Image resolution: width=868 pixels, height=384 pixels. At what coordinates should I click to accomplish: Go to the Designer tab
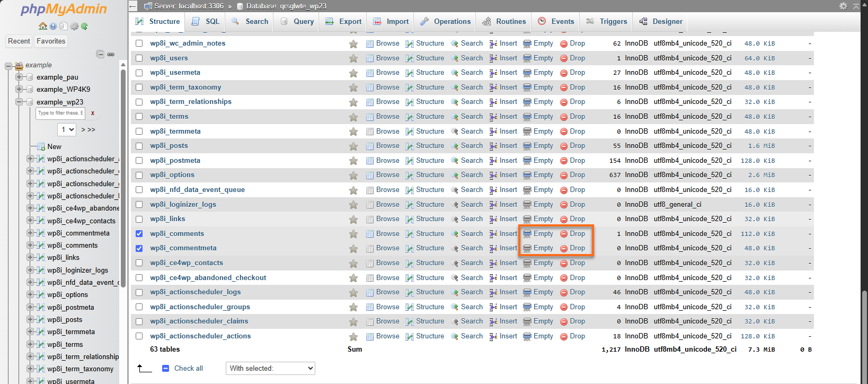[x=661, y=22]
